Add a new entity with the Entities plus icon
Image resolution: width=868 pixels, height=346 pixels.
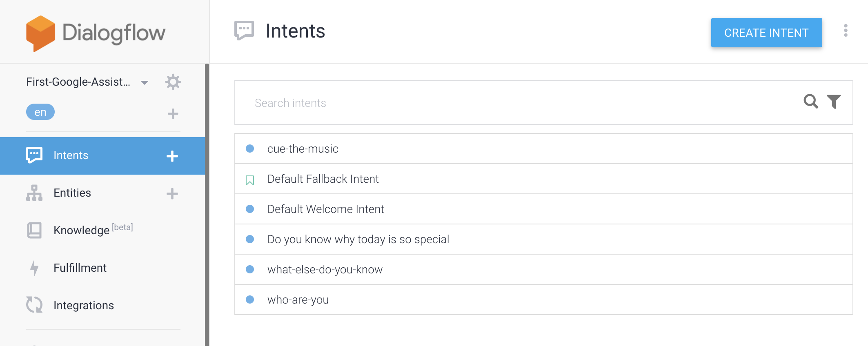point(172,193)
